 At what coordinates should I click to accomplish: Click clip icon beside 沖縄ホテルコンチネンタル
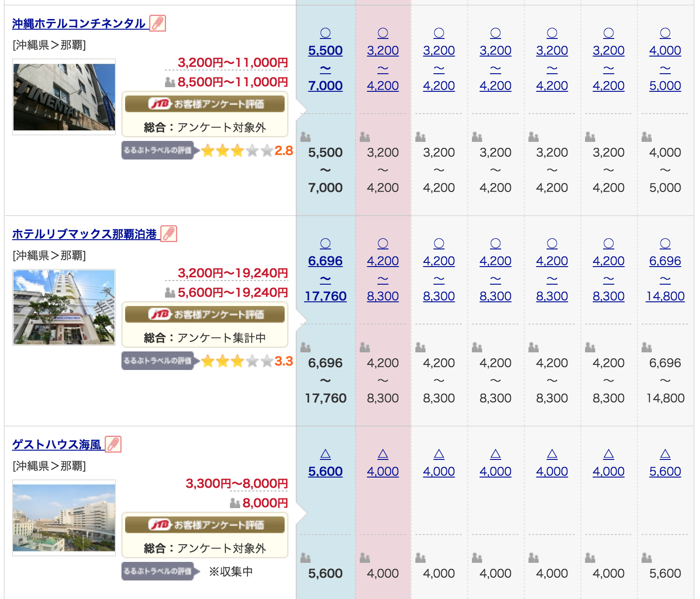pos(158,23)
